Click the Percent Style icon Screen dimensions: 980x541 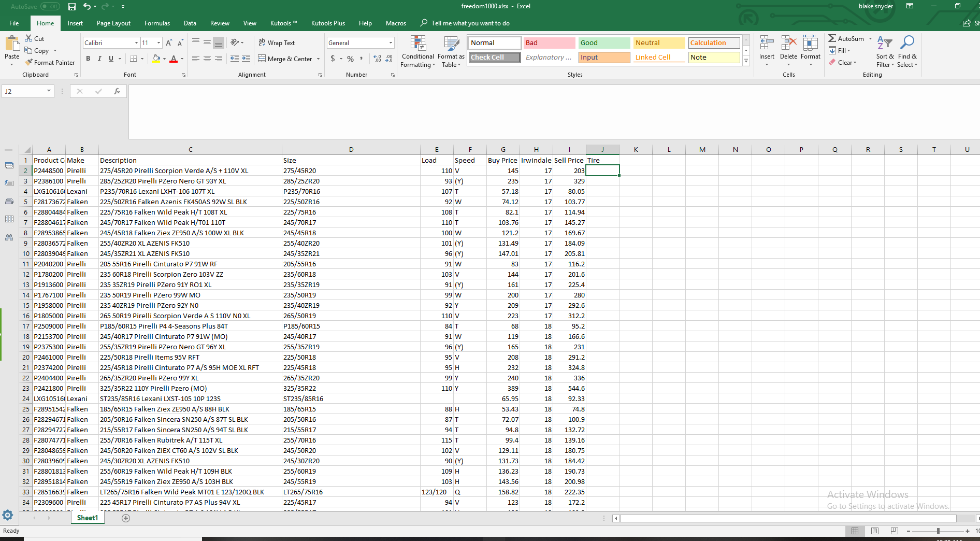coord(351,59)
